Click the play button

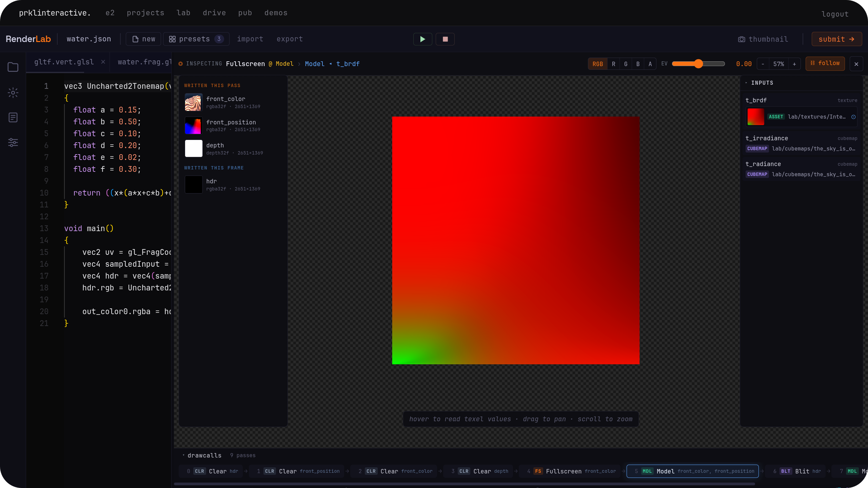422,39
